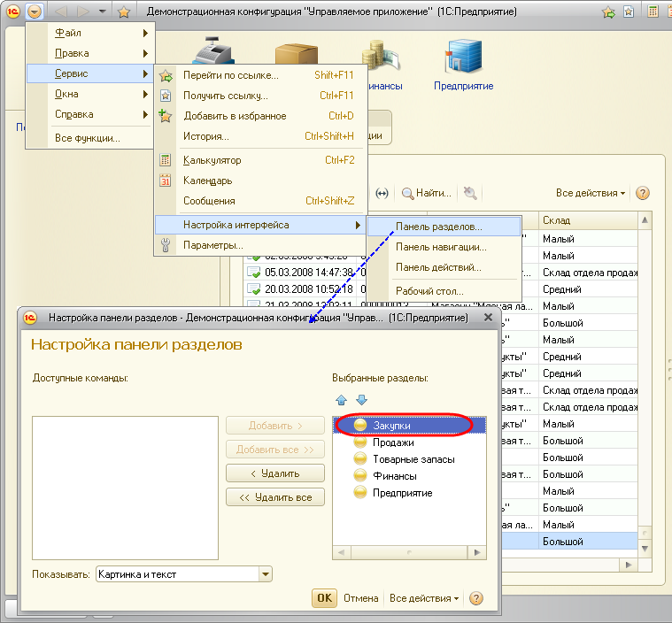
Task: Click Отмена to cancel the dialog
Action: pos(360,598)
